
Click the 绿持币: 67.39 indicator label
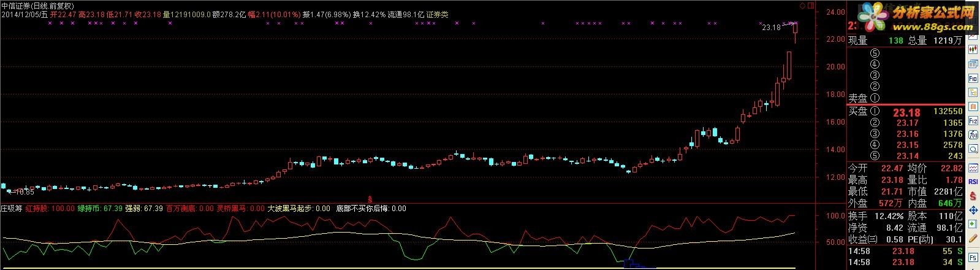[99, 209]
